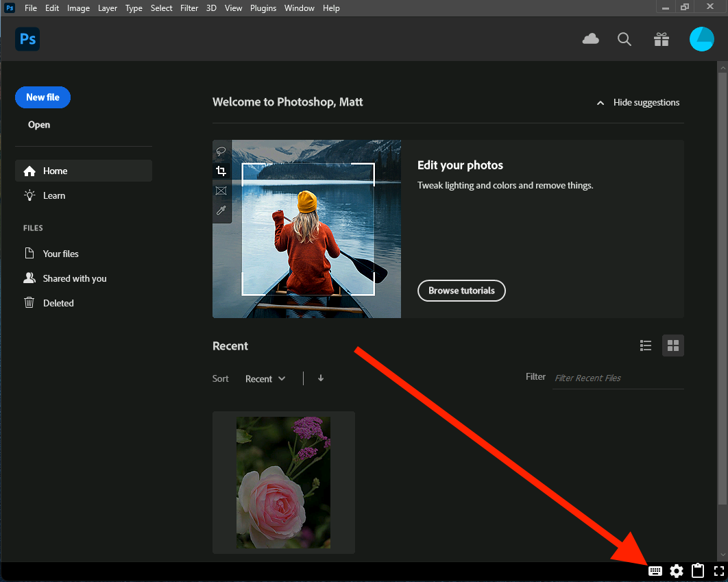Toggle fullscreen with the expand icon
The height and width of the screenshot is (582, 728).
pos(718,570)
